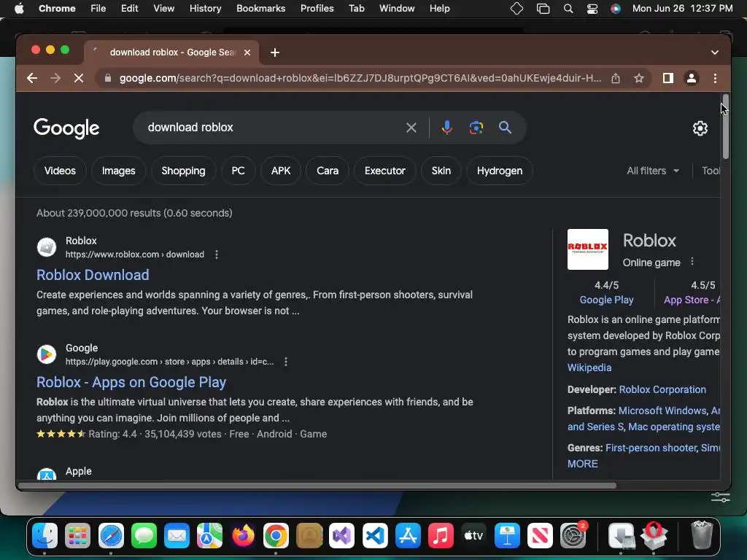Click the horizontal scrollbar at window bottom
The image size is (747, 560).
pos(317,486)
